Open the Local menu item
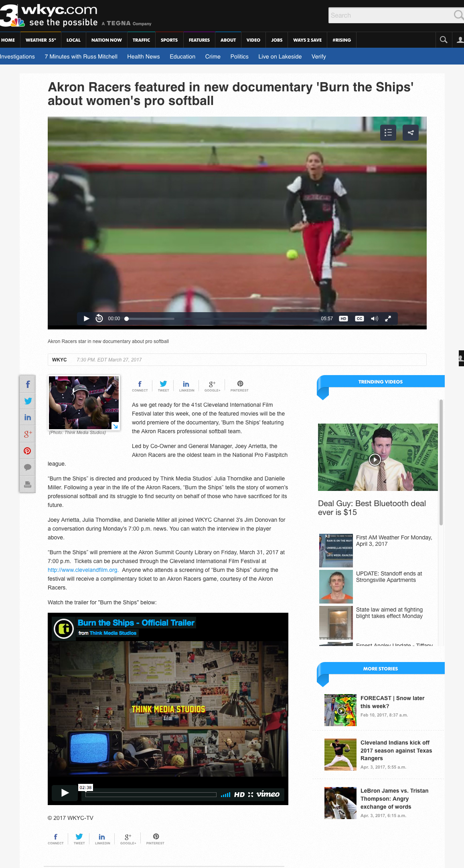 coord(73,40)
